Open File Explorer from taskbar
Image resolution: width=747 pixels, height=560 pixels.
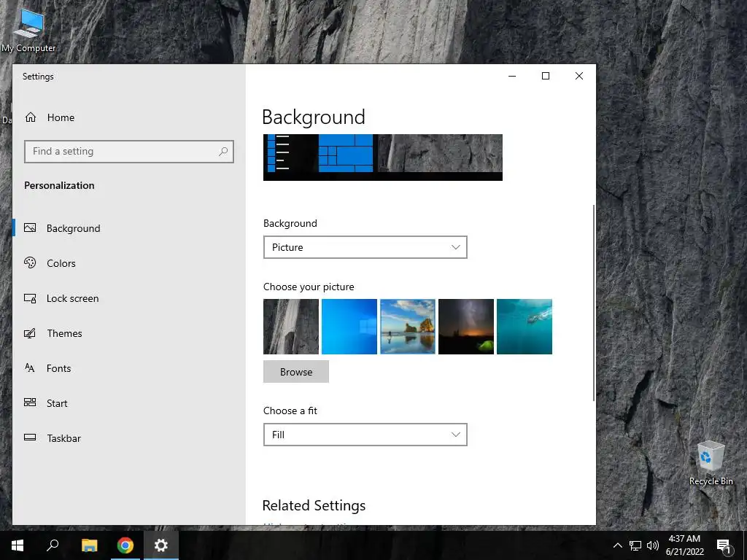pos(89,545)
